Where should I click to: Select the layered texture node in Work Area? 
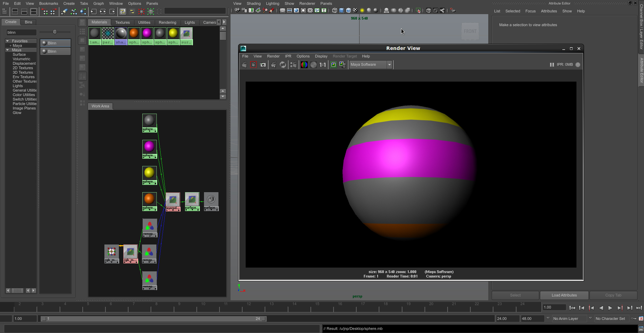pos(173,202)
